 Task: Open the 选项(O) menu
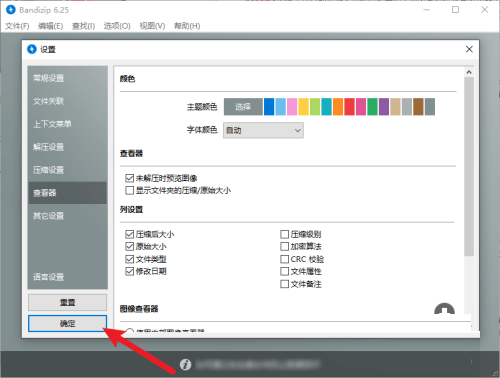pos(117,26)
